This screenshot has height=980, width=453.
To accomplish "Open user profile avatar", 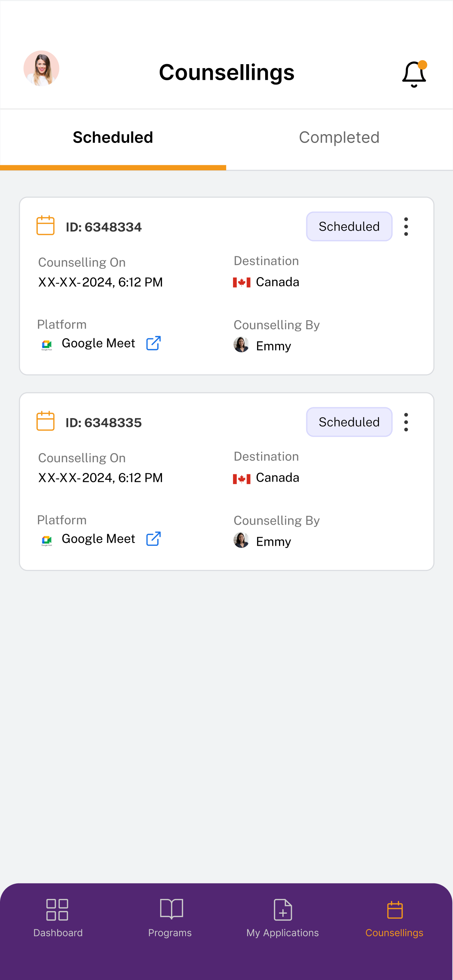I will (42, 69).
